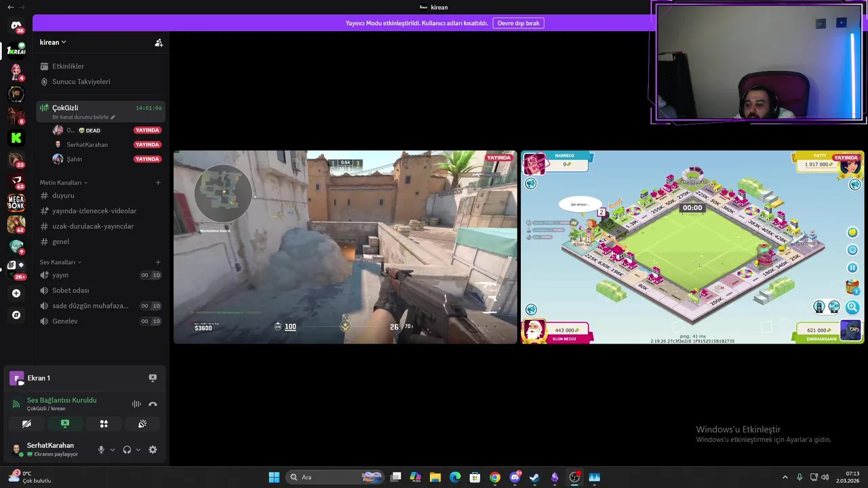
Task: Open user settings gear icon
Action: (153, 449)
